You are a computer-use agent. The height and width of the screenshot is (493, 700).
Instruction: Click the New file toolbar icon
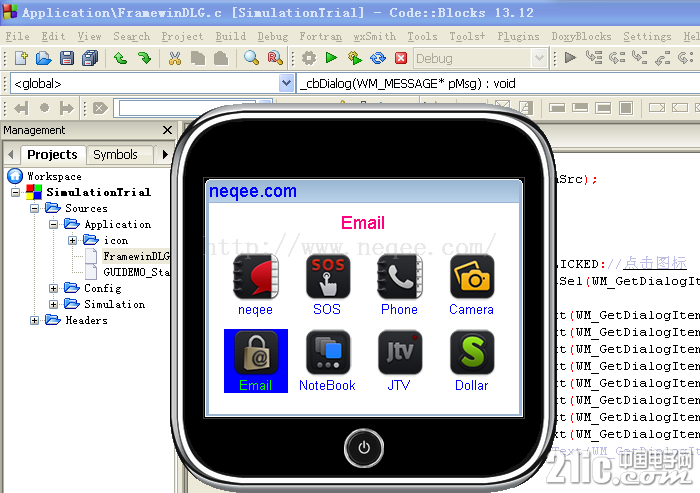click(21, 58)
